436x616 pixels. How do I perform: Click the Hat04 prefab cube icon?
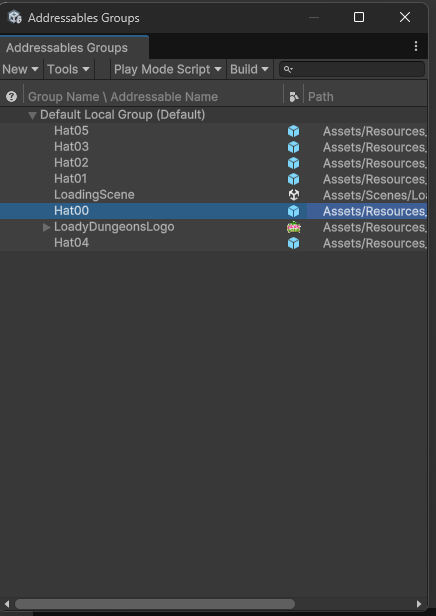tap(293, 243)
